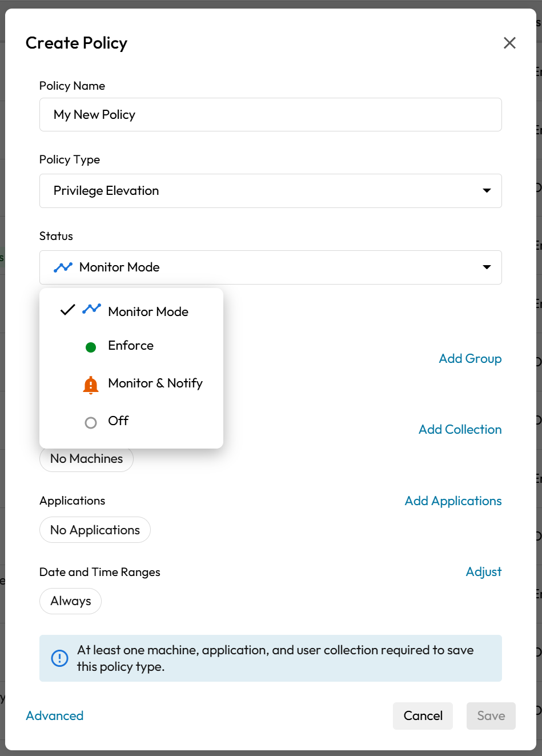
Task: Click the green Enforce status dot
Action: [x=90, y=347]
